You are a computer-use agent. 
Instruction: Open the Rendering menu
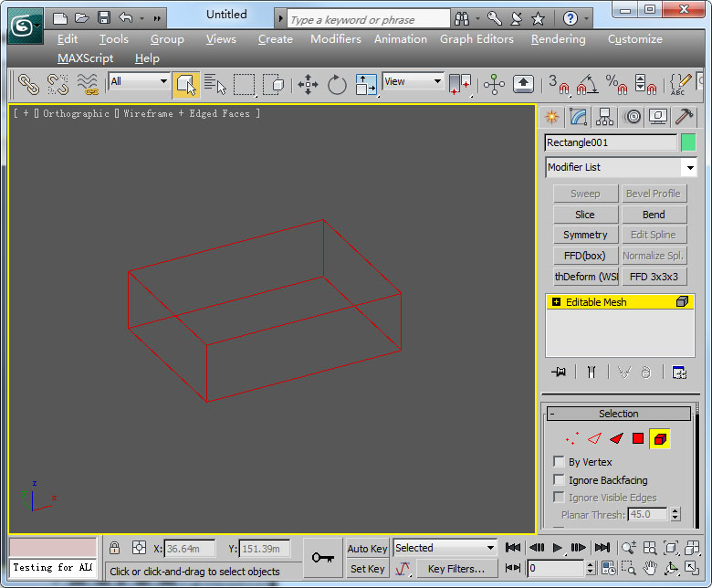[558, 39]
